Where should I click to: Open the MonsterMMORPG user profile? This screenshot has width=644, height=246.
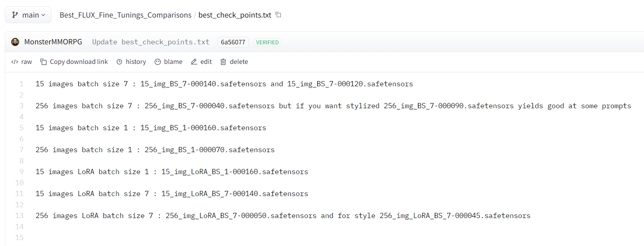[x=53, y=42]
